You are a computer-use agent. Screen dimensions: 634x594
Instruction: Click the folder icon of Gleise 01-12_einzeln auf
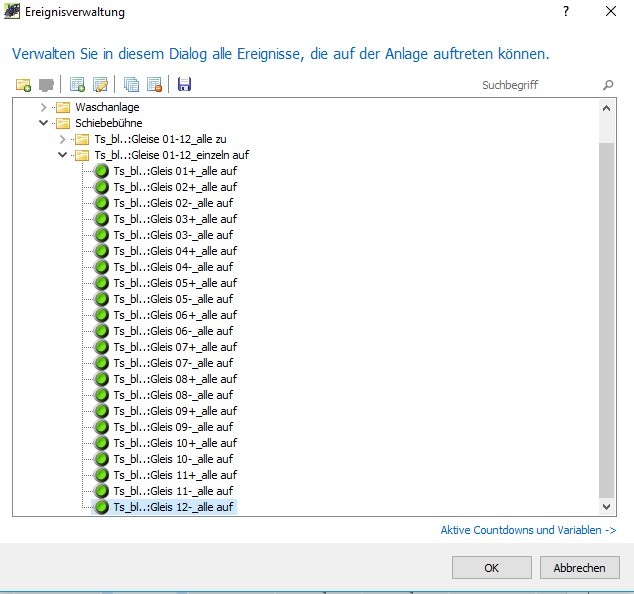pos(82,155)
